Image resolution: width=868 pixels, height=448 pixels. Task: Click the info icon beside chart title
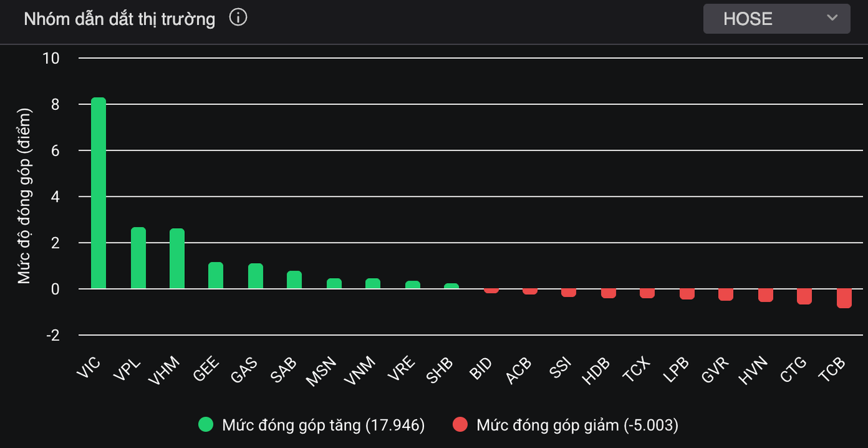click(238, 18)
